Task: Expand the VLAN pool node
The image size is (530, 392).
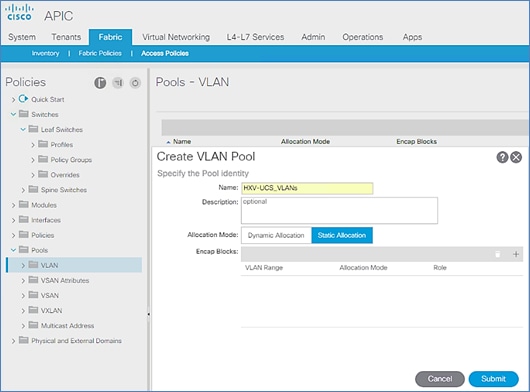Action: coord(23,266)
